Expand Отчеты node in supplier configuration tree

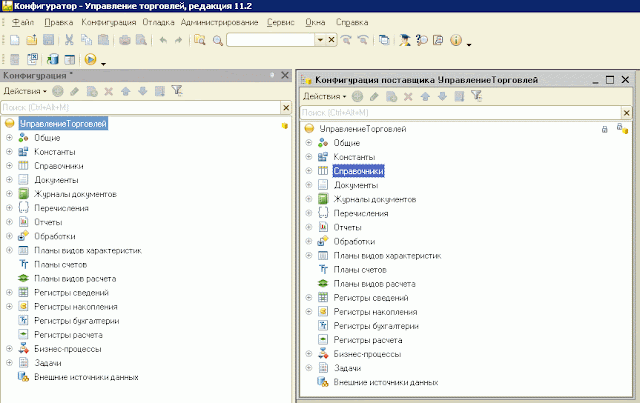pyautogui.click(x=309, y=227)
